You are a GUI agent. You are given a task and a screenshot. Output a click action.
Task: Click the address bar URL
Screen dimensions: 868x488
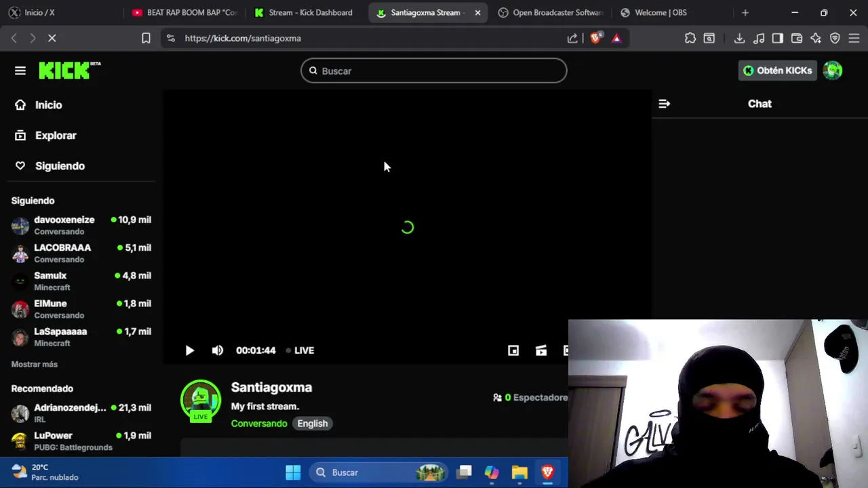tap(243, 39)
